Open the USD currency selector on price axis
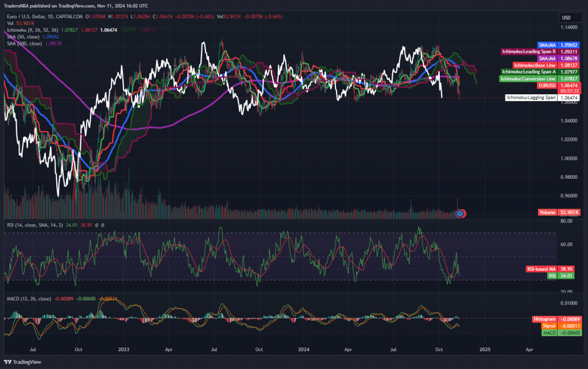This screenshot has height=369, width=588. [566, 17]
